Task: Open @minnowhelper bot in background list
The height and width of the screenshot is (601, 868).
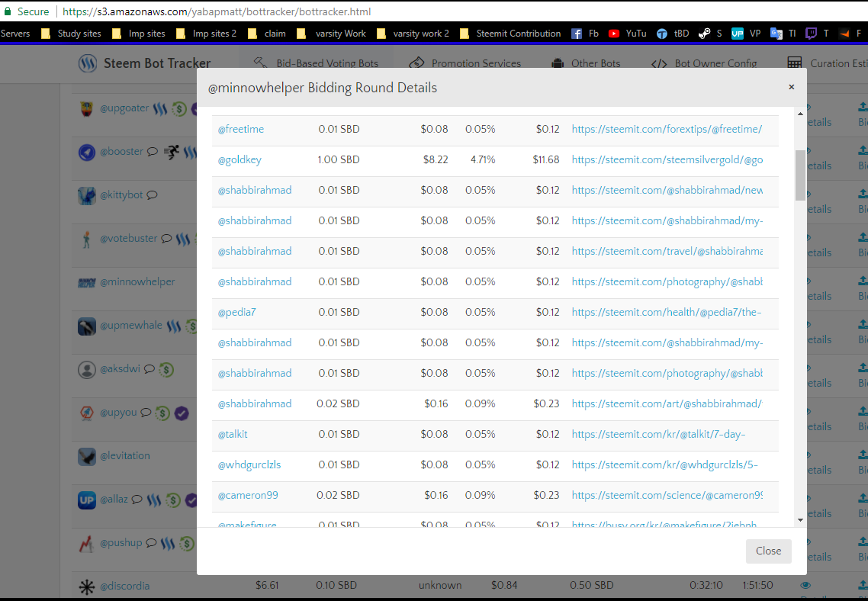Action: click(137, 281)
